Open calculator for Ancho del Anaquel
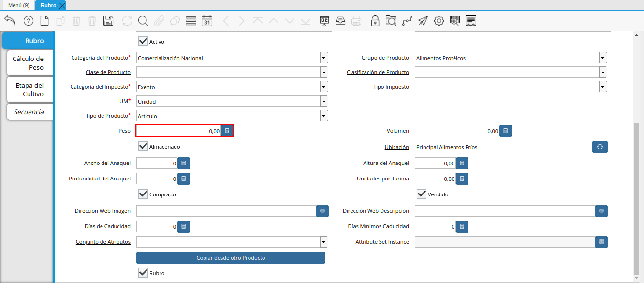 point(183,164)
